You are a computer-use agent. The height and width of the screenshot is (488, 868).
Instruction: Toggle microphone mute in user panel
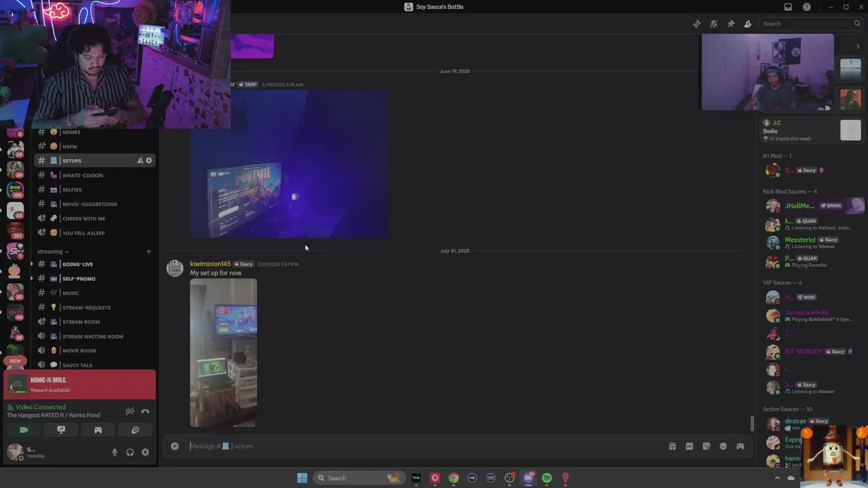coord(115,452)
